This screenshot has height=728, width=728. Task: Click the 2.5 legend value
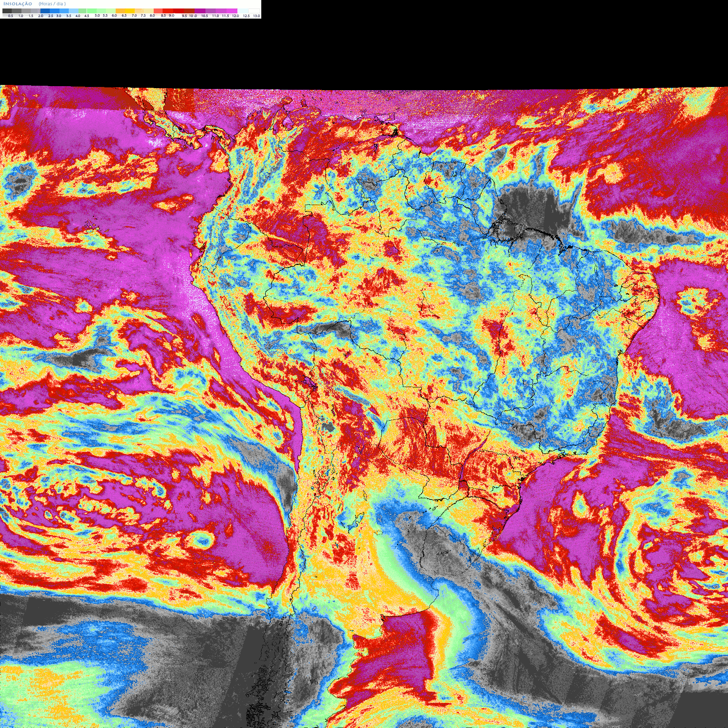pyautogui.click(x=51, y=16)
